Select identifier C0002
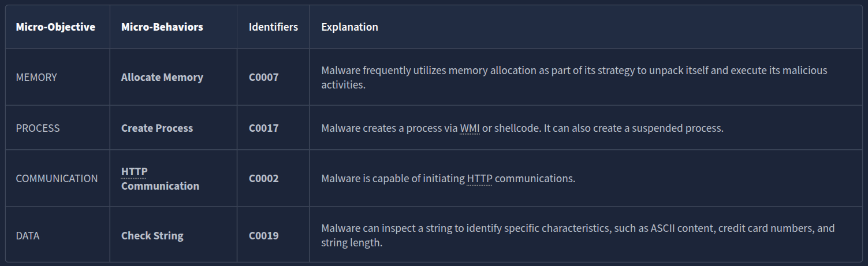The height and width of the screenshot is (266, 868). click(263, 179)
